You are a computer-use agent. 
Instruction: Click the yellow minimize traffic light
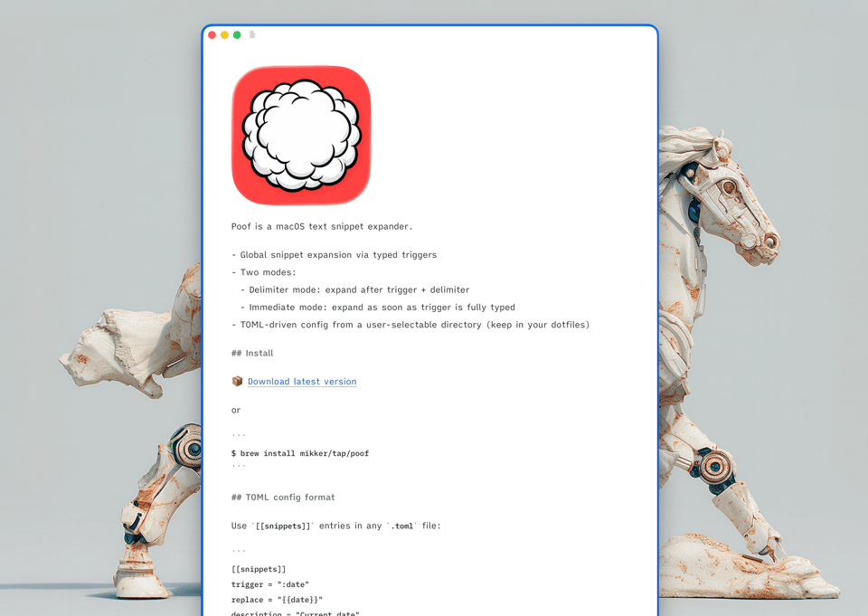pos(222,34)
